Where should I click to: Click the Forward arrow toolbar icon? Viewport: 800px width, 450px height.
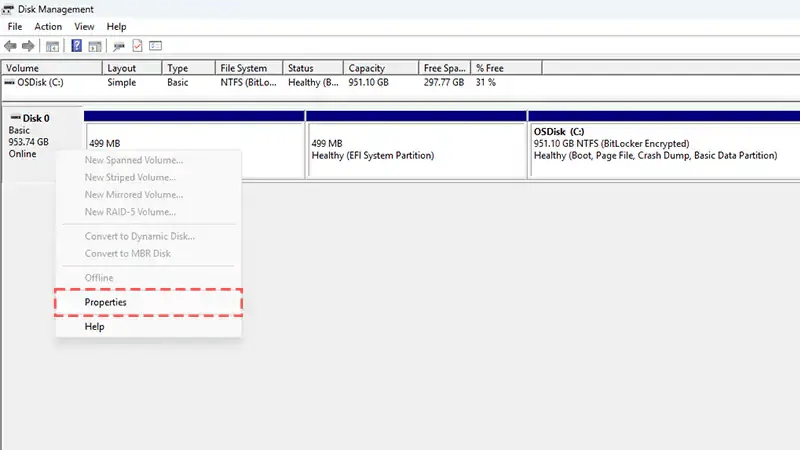27,46
